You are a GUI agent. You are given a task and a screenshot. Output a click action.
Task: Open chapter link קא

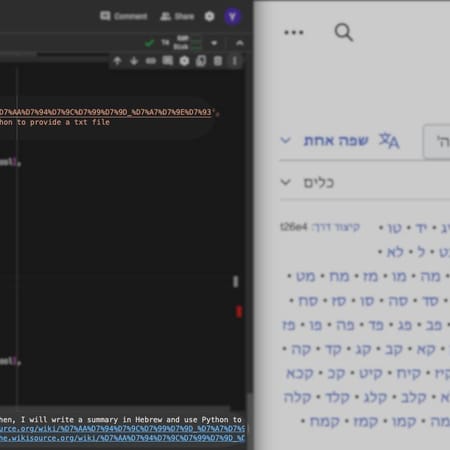pos(426,350)
